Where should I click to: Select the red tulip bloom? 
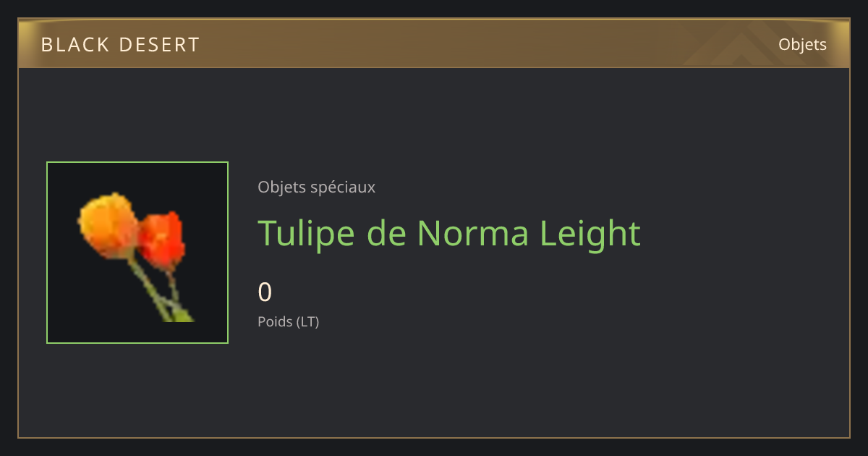(x=161, y=240)
